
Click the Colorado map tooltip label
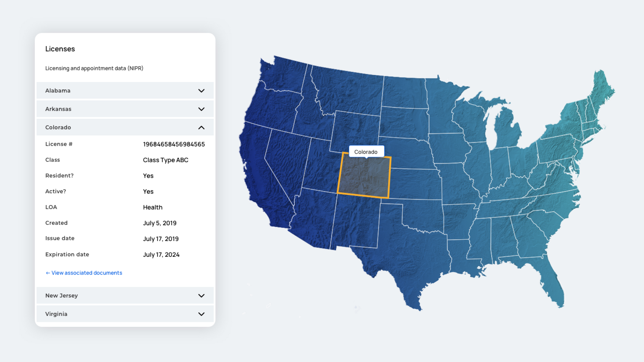[x=366, y=151]
